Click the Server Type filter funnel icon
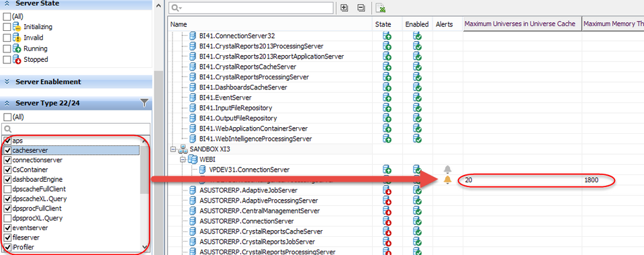This screenshot has height=255, width=644. pyautogui.click(x=144, y=103)
